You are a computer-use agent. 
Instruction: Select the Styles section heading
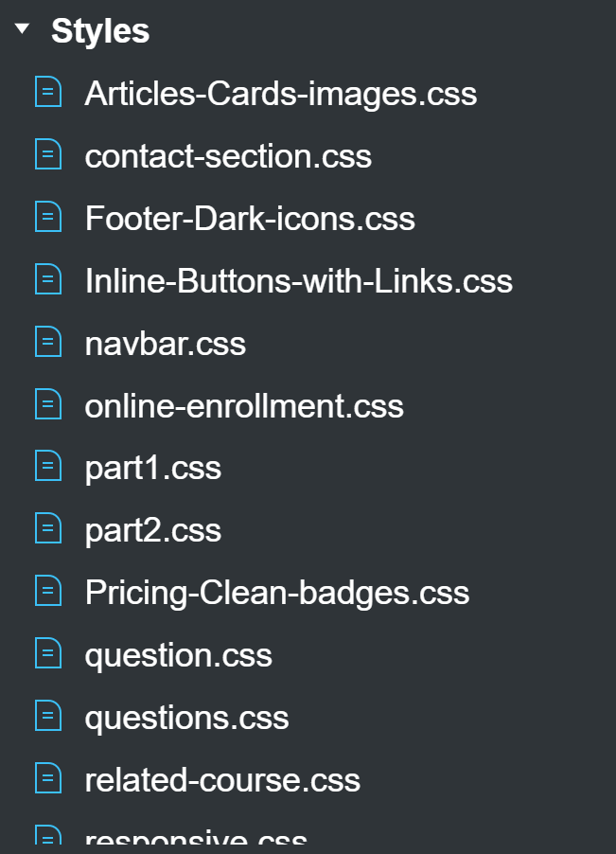tap(100, 31)
